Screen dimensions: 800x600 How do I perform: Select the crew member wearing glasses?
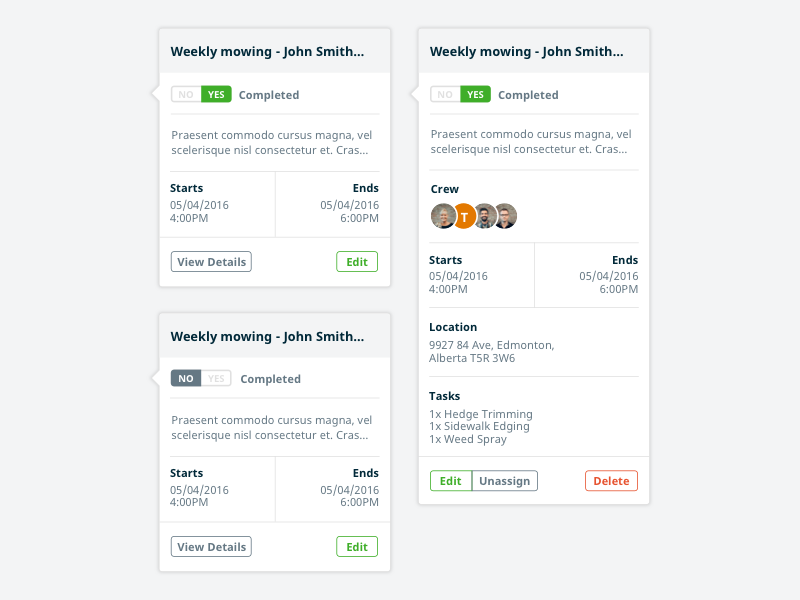coord(506,216)
